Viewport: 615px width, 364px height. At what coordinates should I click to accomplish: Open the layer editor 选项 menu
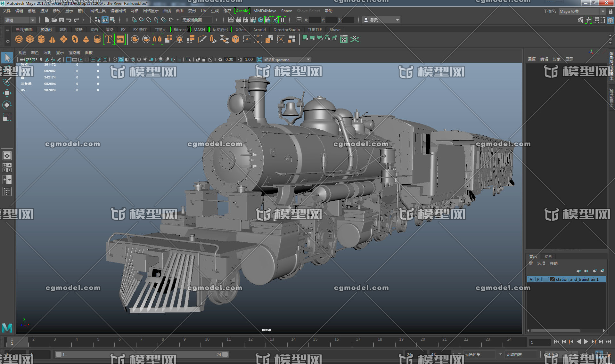[541, 263]
